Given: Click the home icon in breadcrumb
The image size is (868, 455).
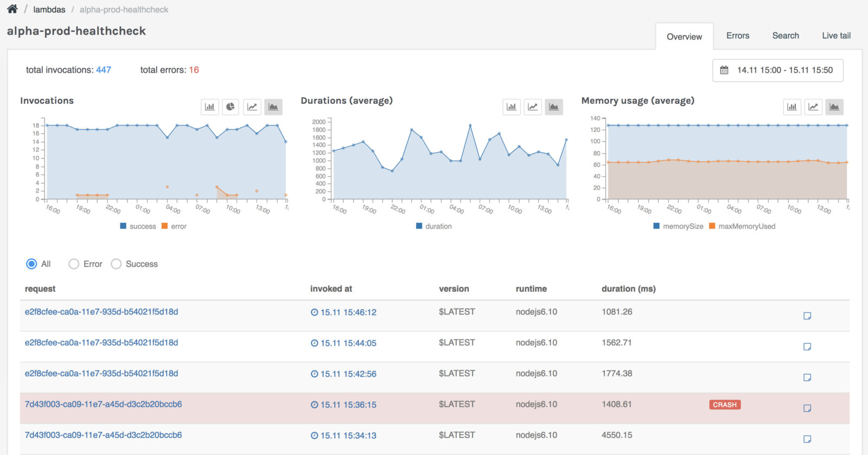Looking at the screenshot, I should coord(12,9).
